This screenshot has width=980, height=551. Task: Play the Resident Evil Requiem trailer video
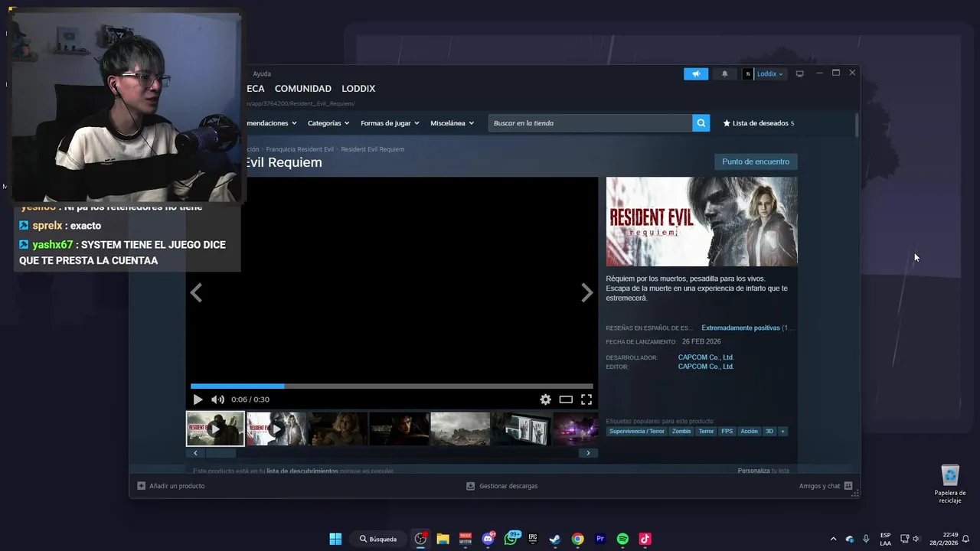198,399
